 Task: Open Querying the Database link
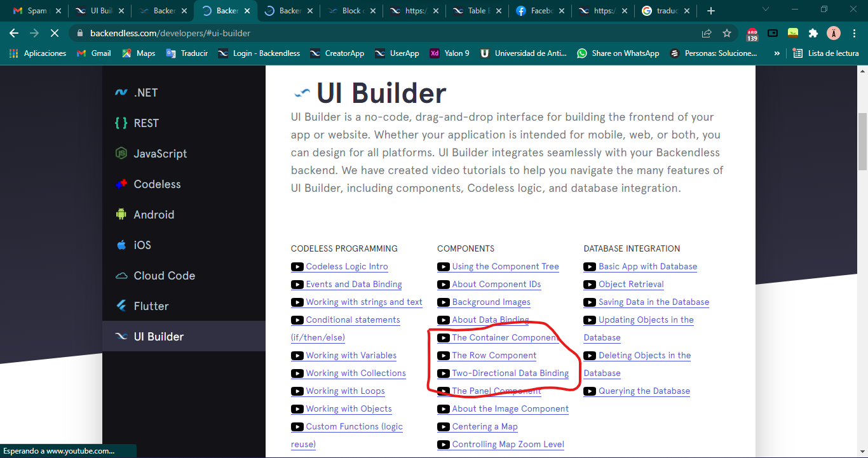(644, 391)
